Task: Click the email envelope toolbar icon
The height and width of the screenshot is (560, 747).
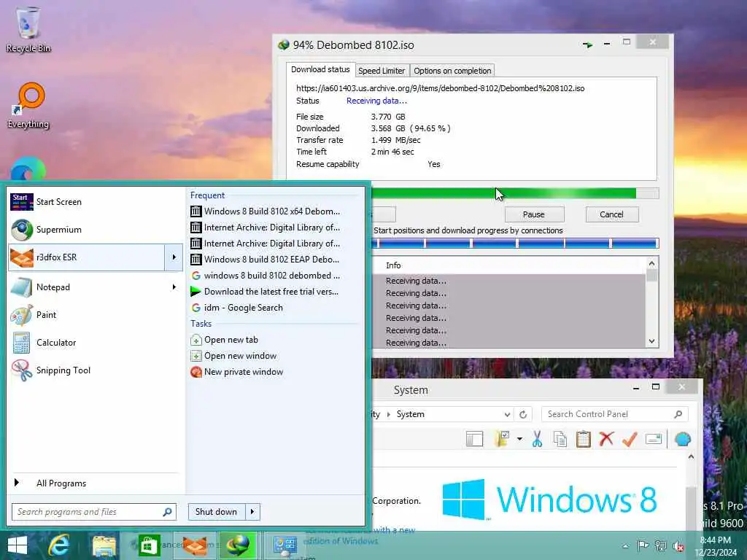Action: click(654, 439)
